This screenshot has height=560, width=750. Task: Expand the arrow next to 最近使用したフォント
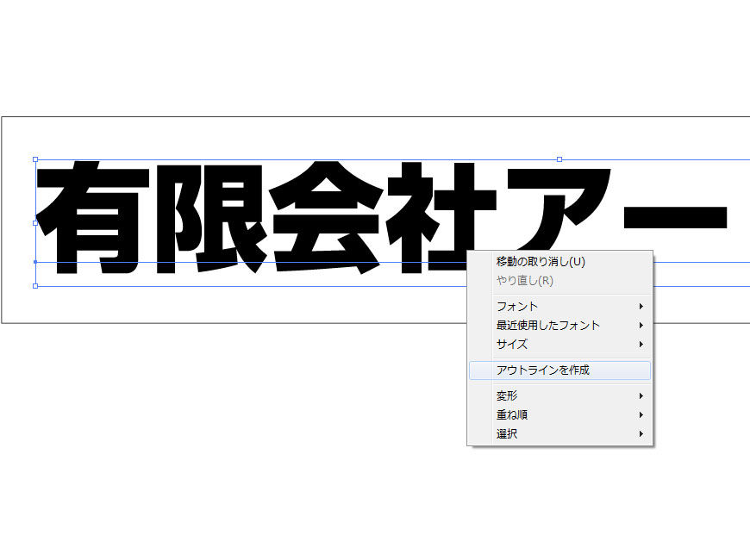coord(641,325)
